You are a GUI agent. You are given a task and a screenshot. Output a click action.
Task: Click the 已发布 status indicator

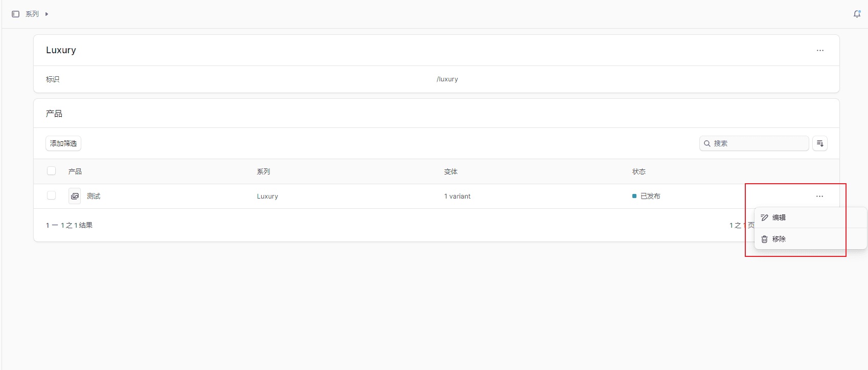click(x=647, y=196)
